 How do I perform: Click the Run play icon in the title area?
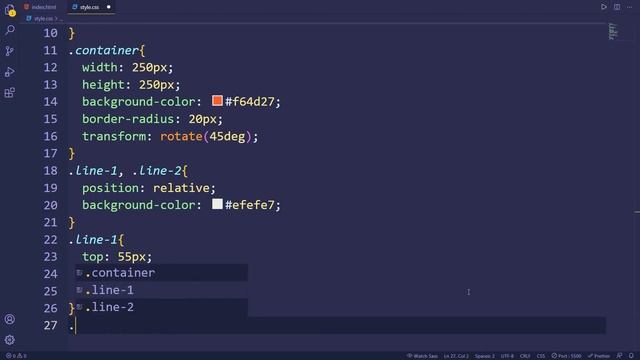[603, 7]
